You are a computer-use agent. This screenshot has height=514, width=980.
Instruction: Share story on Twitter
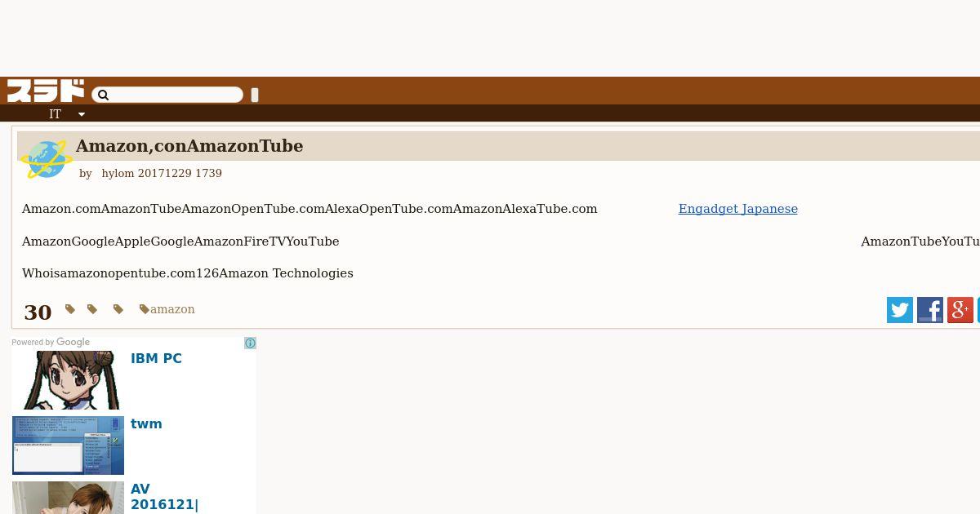coord(900,310)
